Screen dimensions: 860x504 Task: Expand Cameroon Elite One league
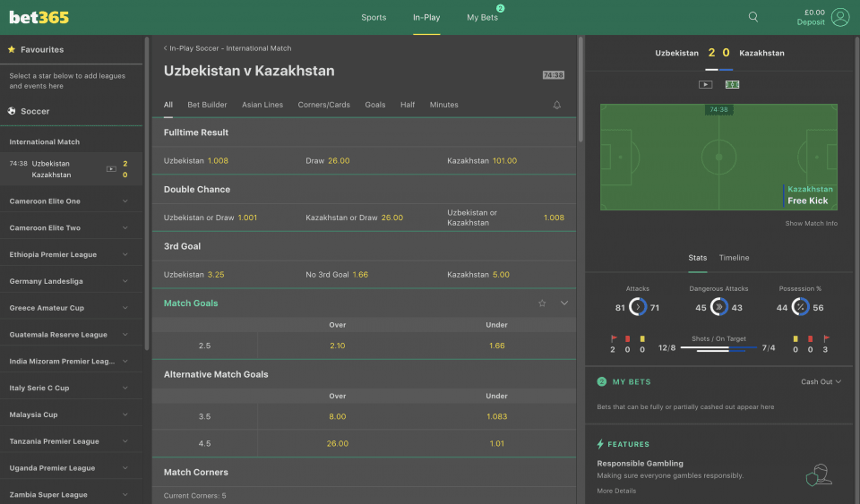click(72, 201)
